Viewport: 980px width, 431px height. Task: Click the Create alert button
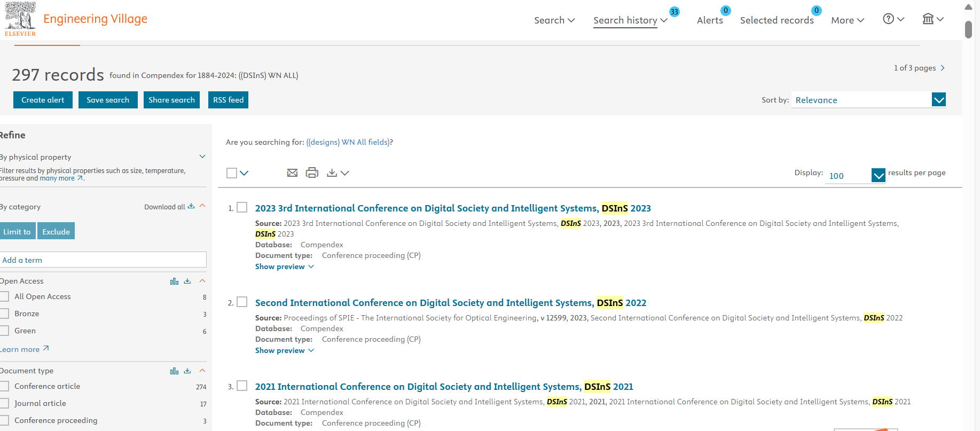pyautogui.click(x=43, y=100)
